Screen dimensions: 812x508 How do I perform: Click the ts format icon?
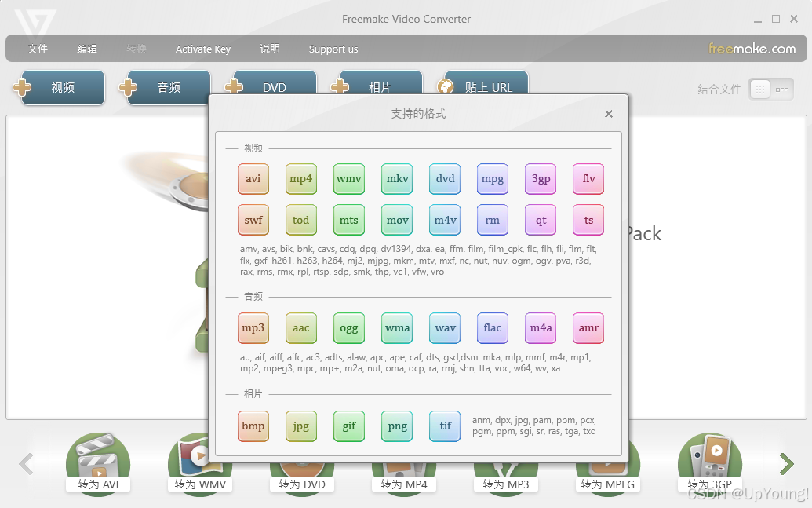pyautogui.click(x=588, y=220)
